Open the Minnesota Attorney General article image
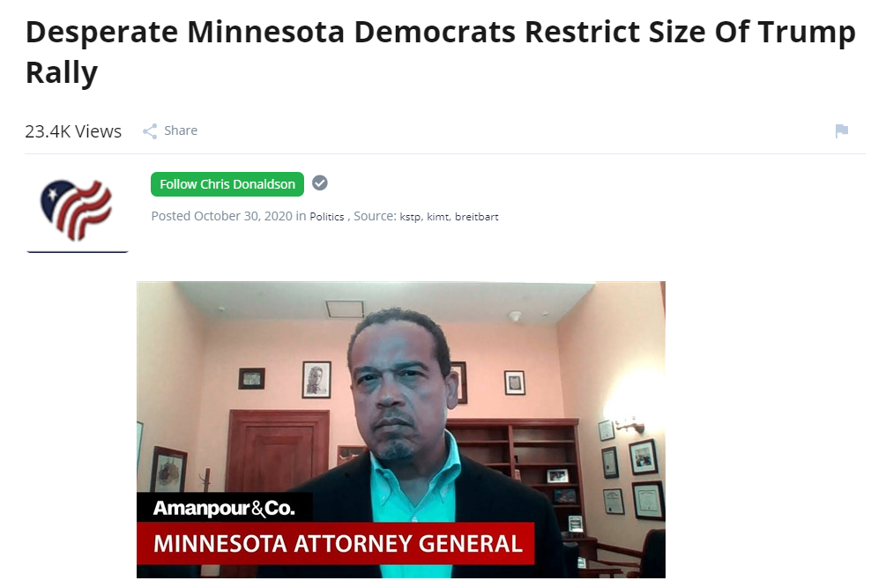Screen dimensions: 871x588 (401, 429)
